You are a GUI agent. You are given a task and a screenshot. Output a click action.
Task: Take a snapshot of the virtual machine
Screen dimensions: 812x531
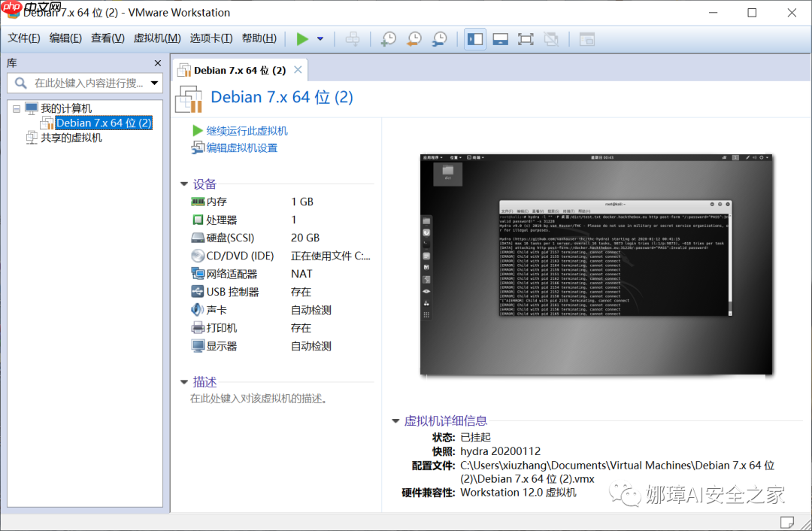pyautogui.click(x=389, y=38)
